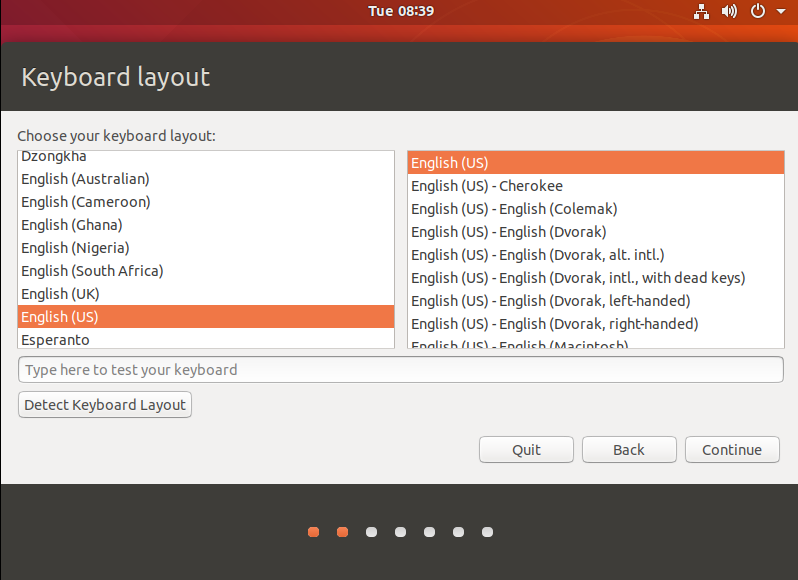Go Back to the previous installer step
798x580 pixels.
coord(629,450)
